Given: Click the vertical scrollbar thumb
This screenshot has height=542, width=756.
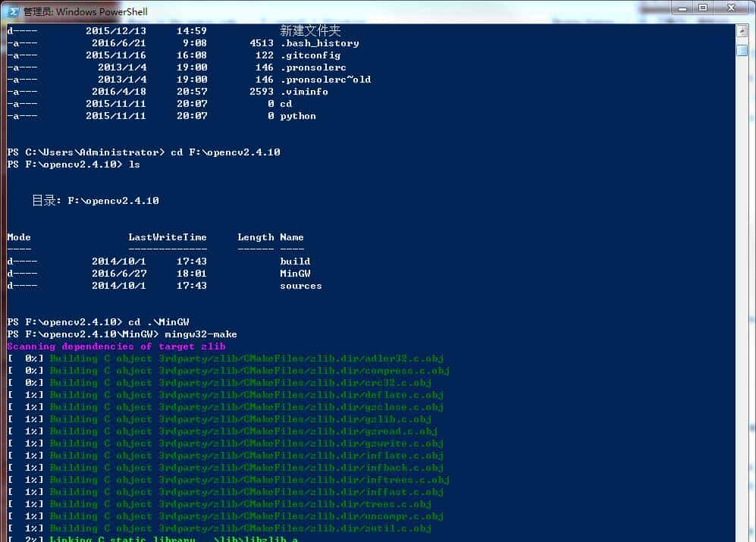Looking at the screenshot, I should (742, 49).
